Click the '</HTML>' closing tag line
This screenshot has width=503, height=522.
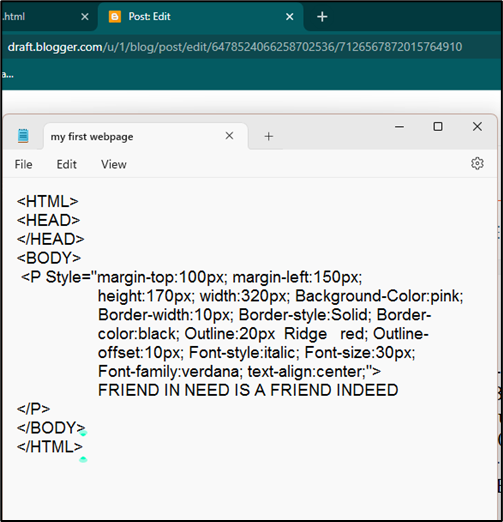[x=50, y=447]
